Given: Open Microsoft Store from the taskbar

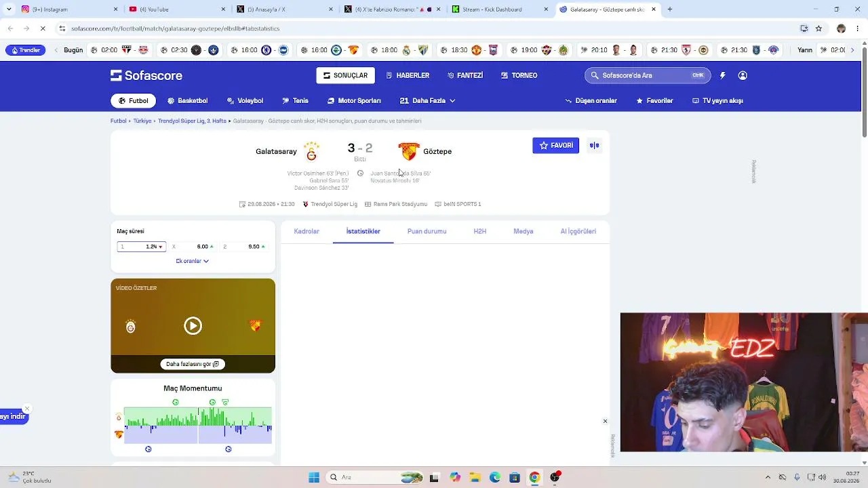Looking at the screenshot, I should click(x=515, y=477).
